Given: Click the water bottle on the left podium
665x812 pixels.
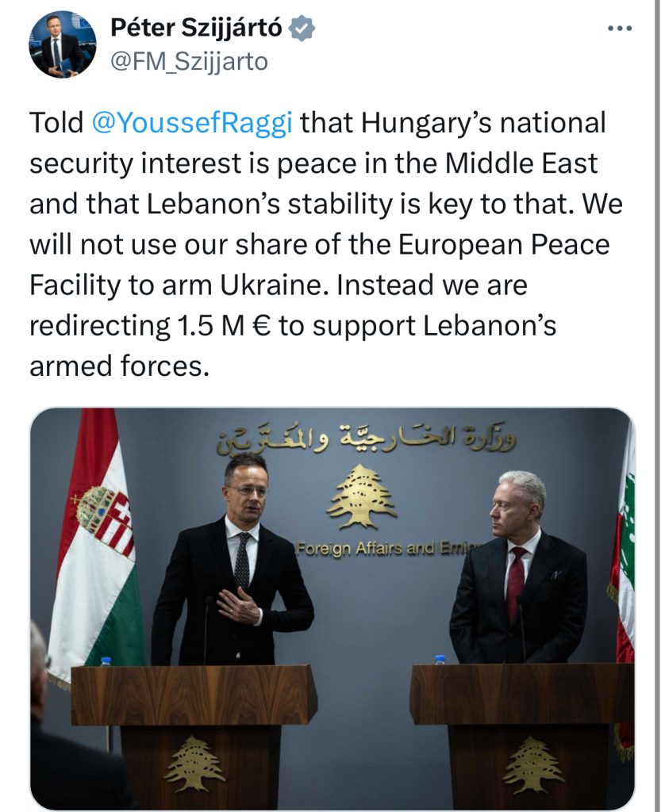Looking at the screenshot, I should pos(106,661).
